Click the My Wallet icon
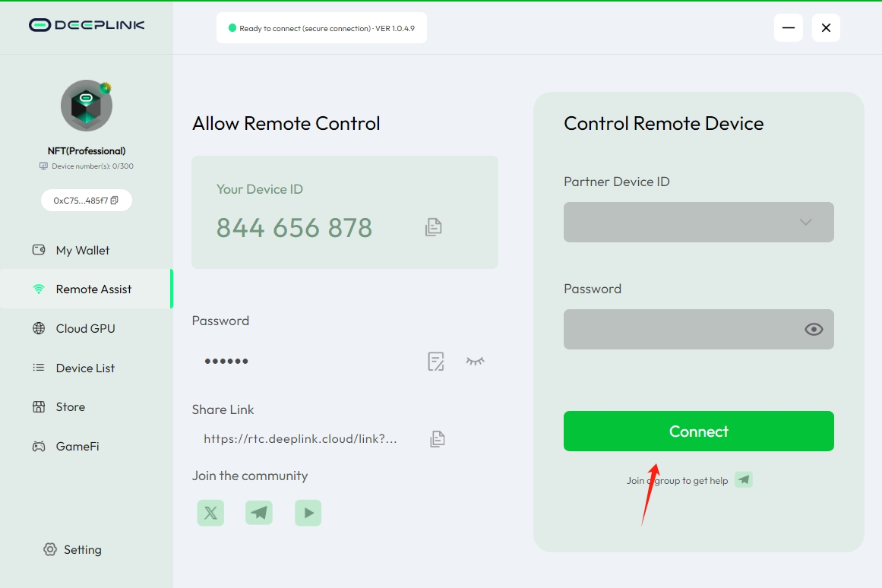Image resolution: width=882 pixels, height=588 pixels. pyautogui.click(x=39, y=250)
